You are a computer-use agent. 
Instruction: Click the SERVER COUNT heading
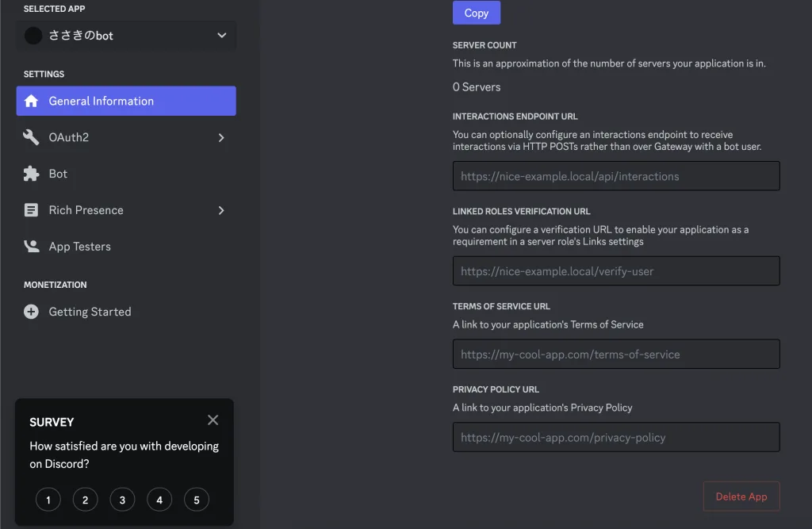pyautogui.click(x=485, y=45)
